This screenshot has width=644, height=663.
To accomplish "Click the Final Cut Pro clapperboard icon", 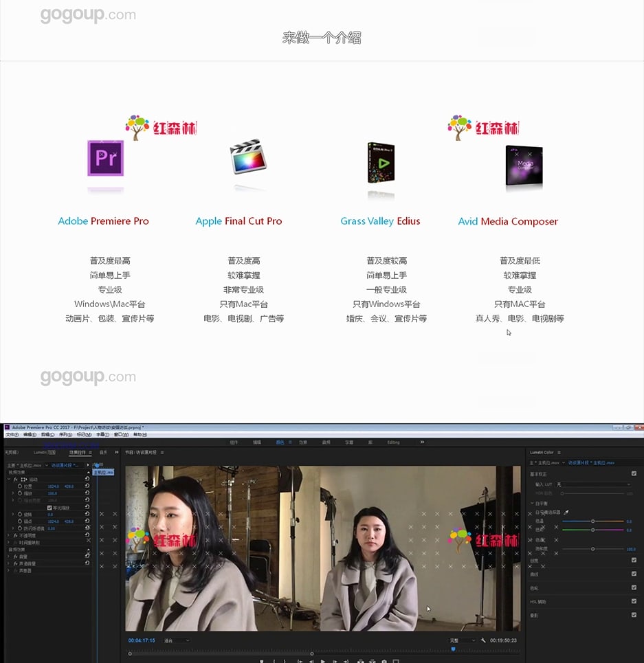I will pos(248,157).
